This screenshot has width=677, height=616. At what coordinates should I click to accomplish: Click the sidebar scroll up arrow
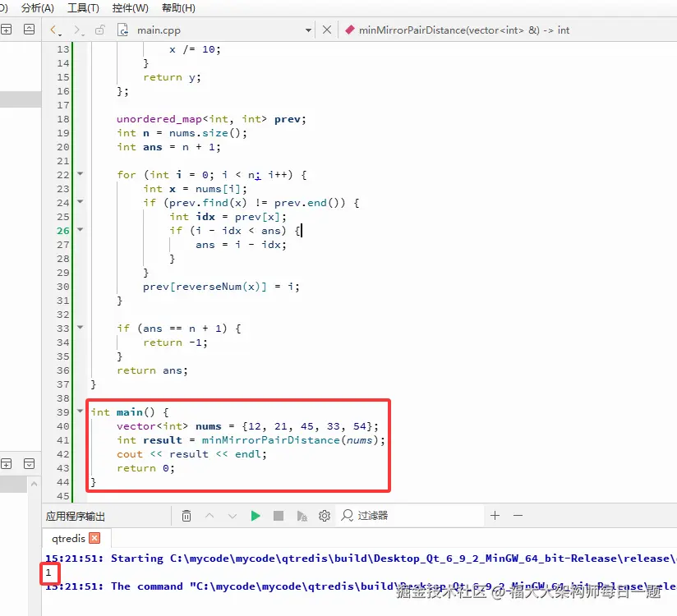[35, 484]
